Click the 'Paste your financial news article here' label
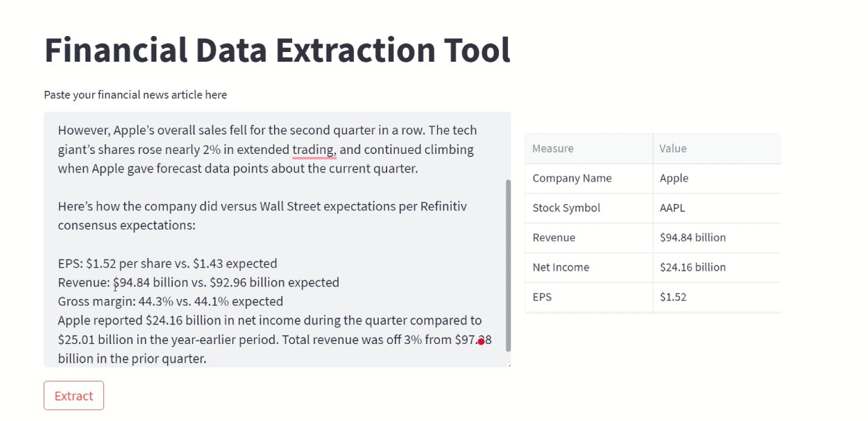 [135, 95]
